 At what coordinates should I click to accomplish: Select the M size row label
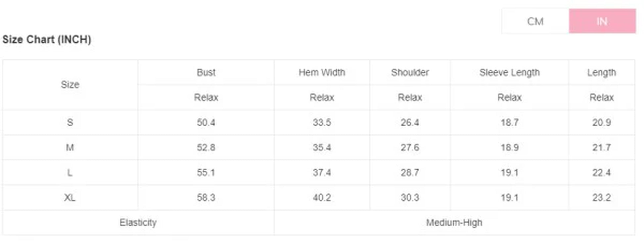[x=70, y=147]
